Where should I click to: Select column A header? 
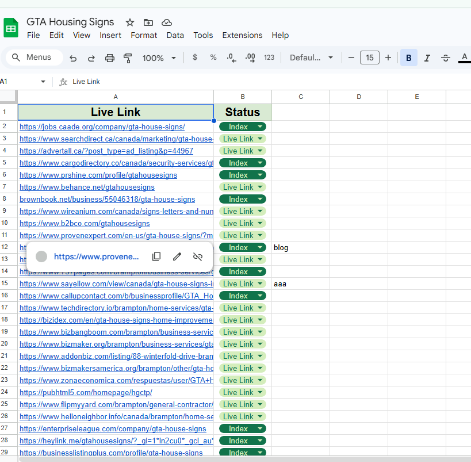tap(116, 97)
